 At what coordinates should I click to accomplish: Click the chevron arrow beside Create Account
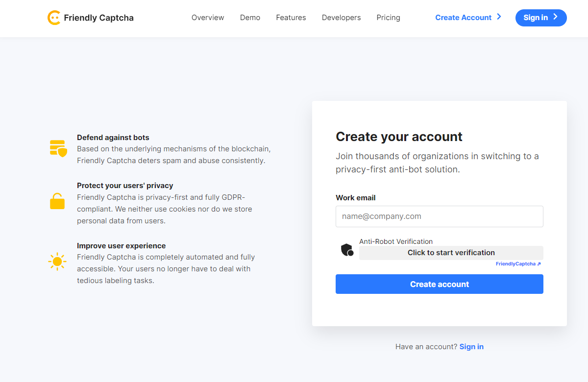pyautogui.click(x=499, y=17)
